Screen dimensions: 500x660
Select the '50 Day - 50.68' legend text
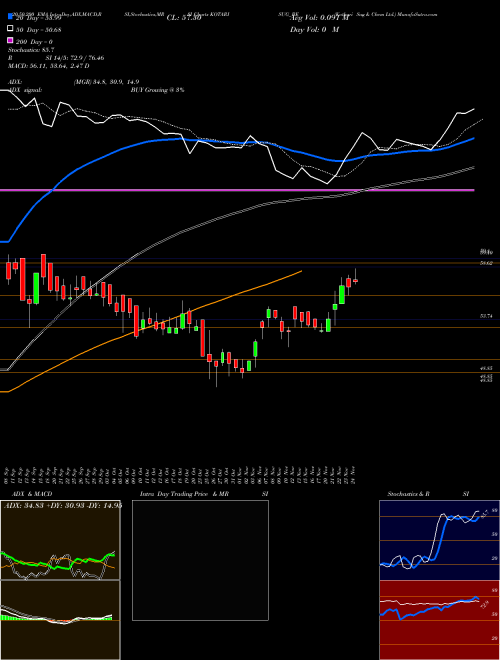click(38, 30)
